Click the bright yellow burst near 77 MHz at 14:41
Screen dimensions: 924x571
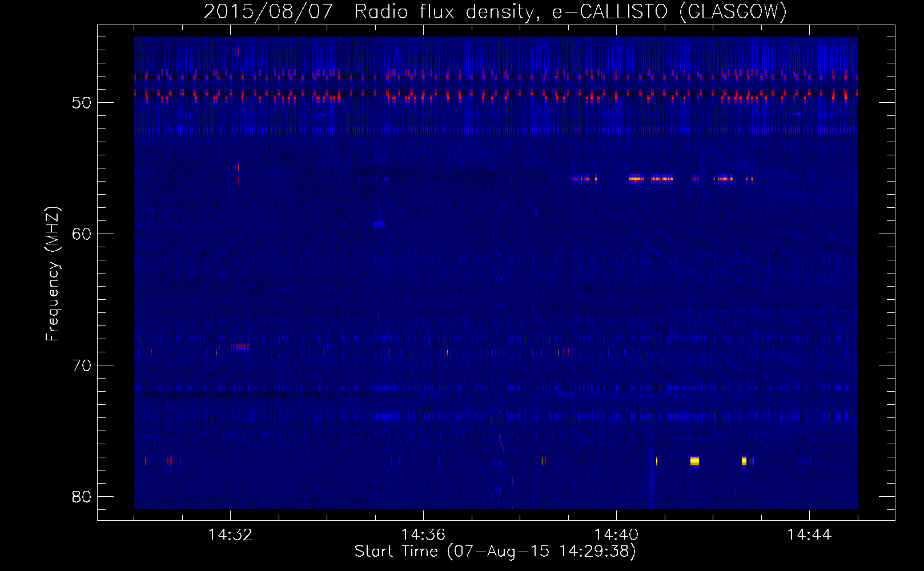coord(694,461)
